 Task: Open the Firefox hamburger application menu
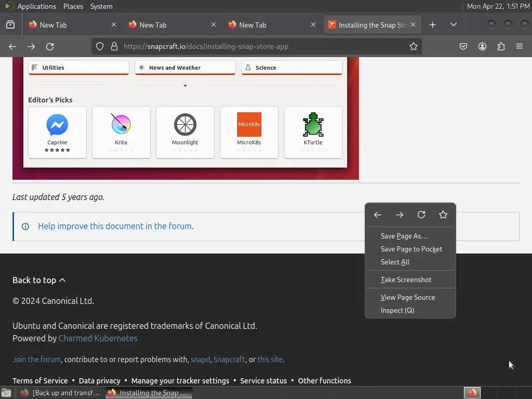[520, 46]
